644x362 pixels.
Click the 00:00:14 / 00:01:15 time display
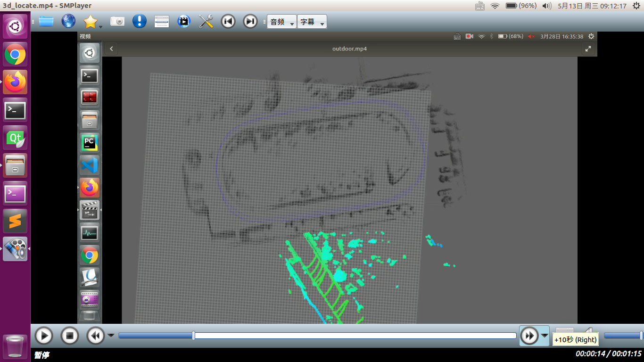point(608,354)
